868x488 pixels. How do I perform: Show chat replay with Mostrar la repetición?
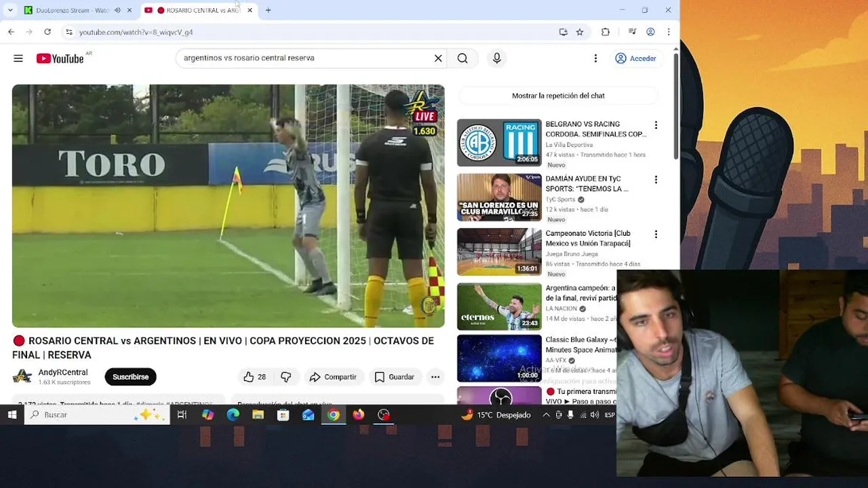pyautogui.click(x=558, y=96)
